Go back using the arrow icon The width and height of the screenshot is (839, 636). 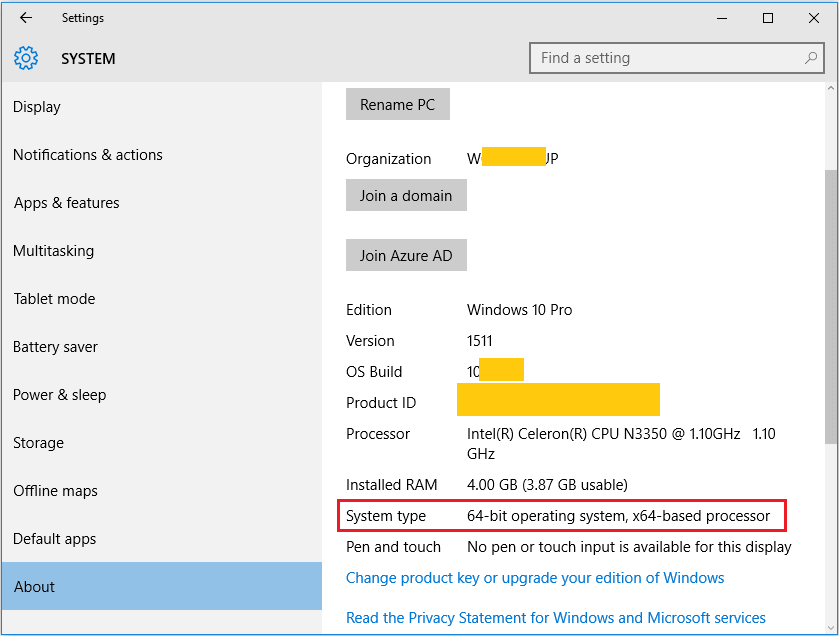click(26, 18)
